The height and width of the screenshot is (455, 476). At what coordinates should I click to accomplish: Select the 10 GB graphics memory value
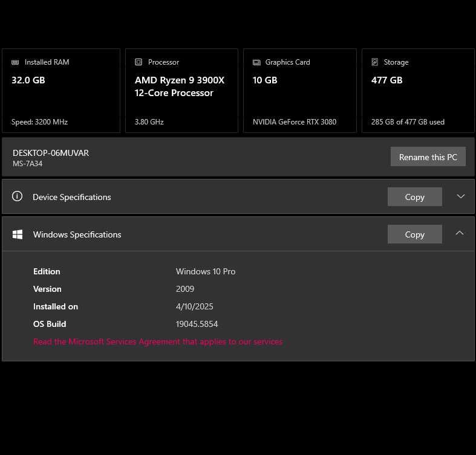(x=265, y=80)
